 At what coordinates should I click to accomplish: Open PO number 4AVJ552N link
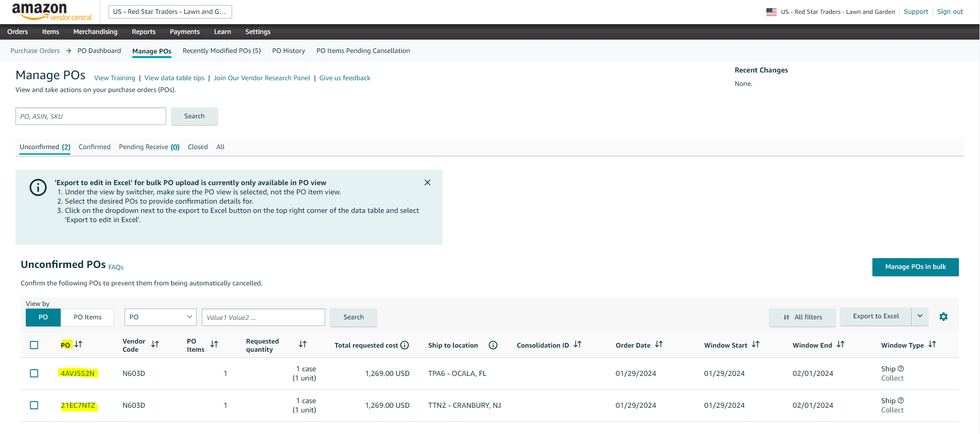[78, 373]
